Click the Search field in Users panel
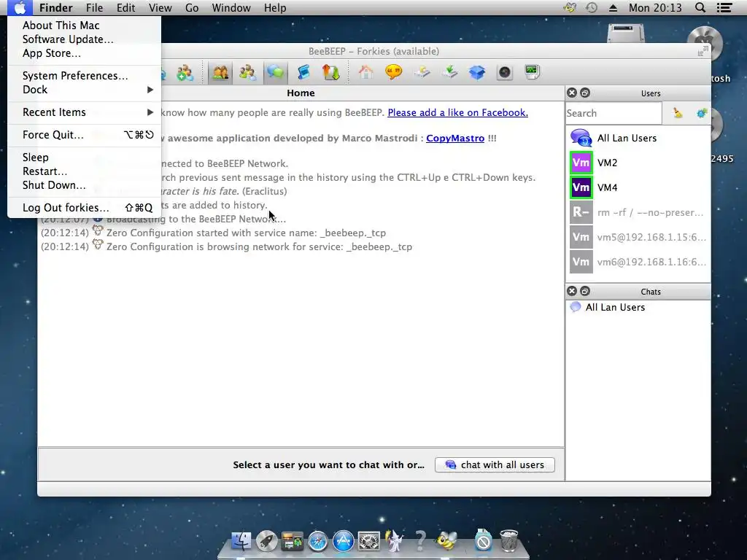 tap(614, 113)
